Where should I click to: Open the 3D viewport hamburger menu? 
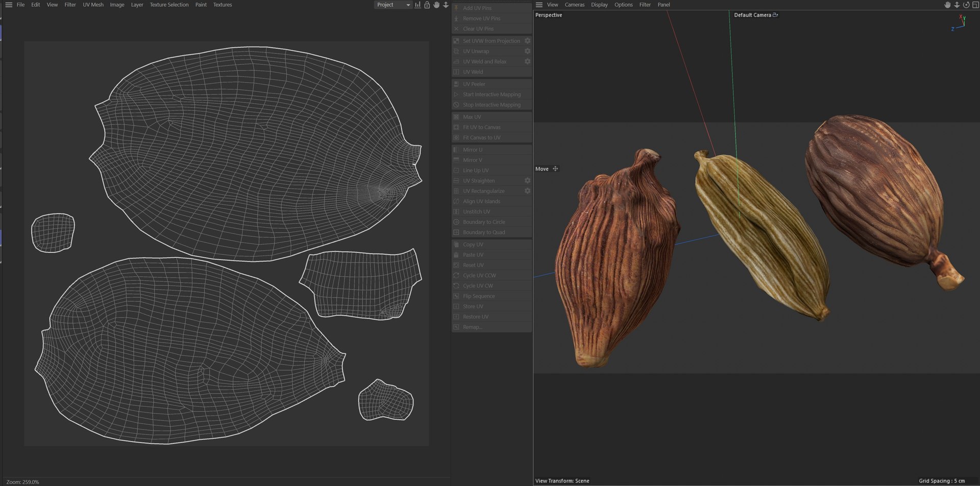(539, 5)
